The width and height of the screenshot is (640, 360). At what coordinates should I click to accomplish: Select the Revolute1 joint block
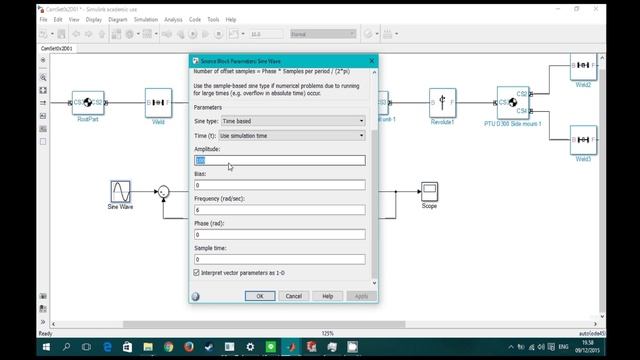click(442, 102)
